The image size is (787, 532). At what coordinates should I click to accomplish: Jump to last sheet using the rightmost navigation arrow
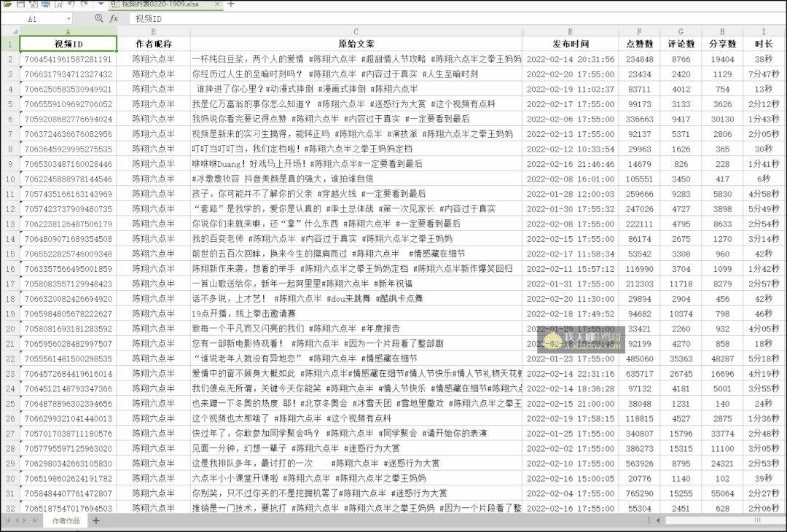[x=34, y=522]
